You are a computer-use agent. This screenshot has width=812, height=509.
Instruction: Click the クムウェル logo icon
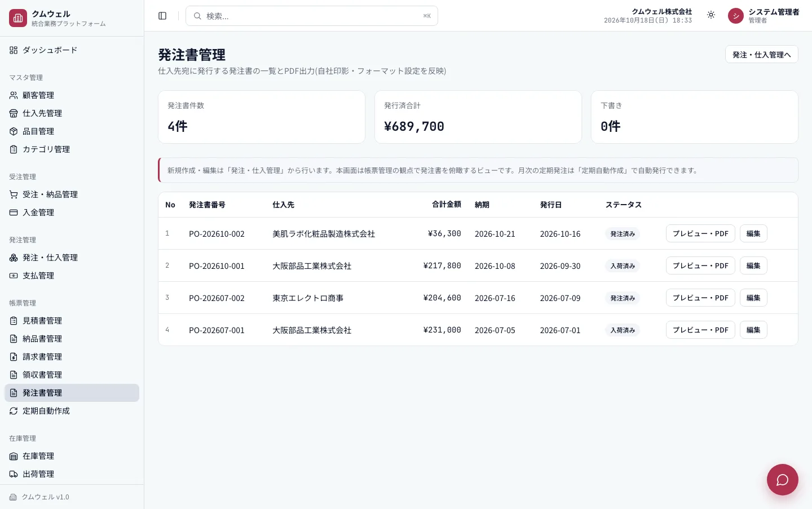[x=18, y=18]
